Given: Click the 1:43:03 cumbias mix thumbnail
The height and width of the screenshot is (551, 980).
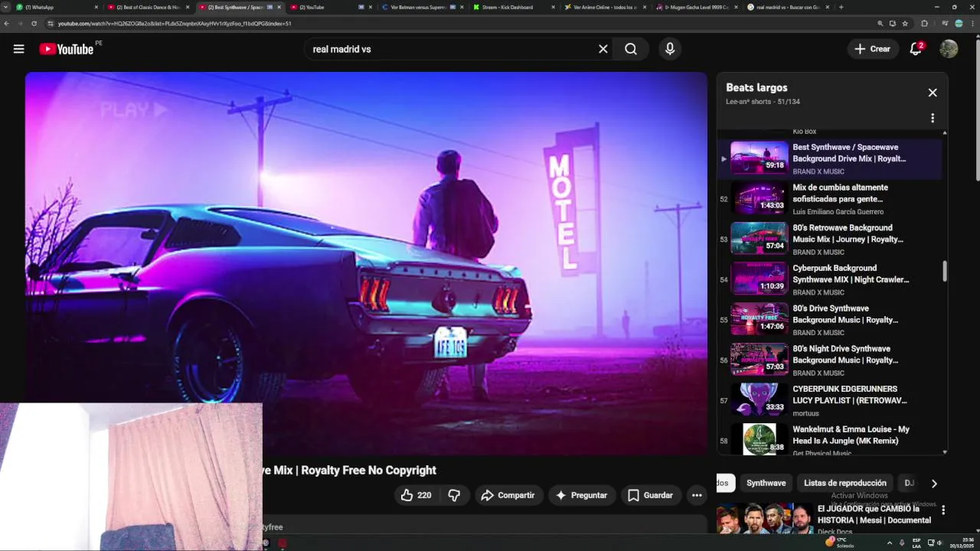Looking at the screenshot, I should [x=759, y=198].
